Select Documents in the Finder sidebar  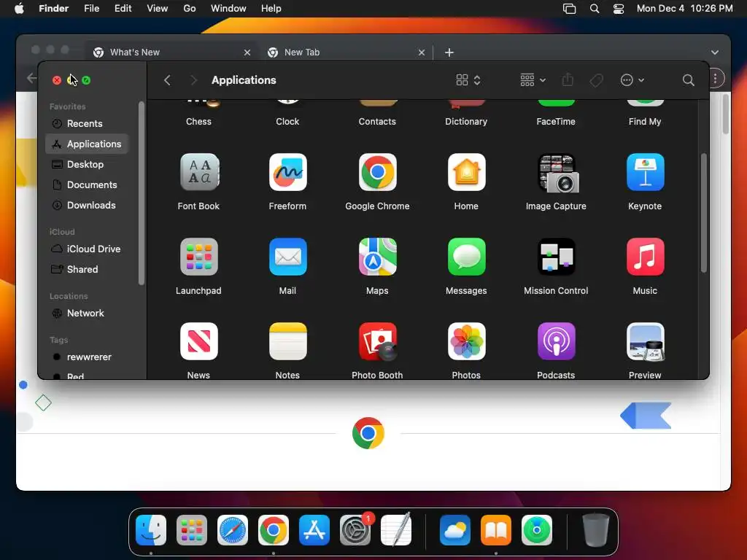(x=87, y=185)
